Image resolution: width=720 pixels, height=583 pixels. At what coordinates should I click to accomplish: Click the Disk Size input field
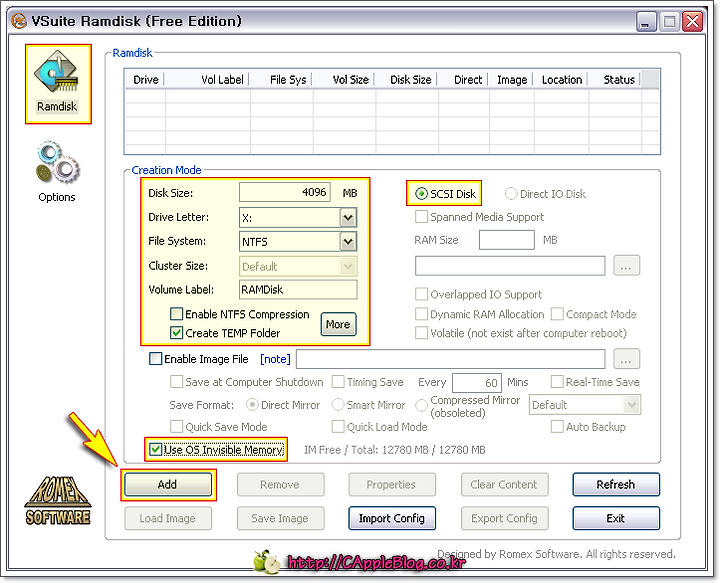click(x=285, y=192)
